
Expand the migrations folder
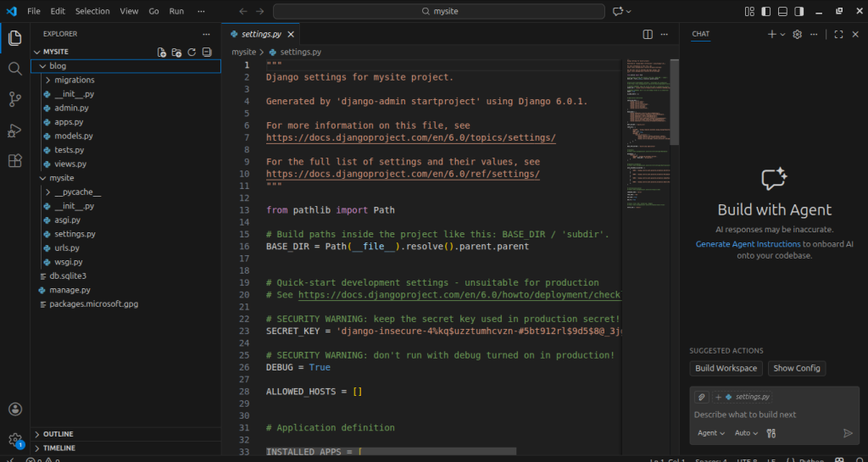(x=74, y=80)
